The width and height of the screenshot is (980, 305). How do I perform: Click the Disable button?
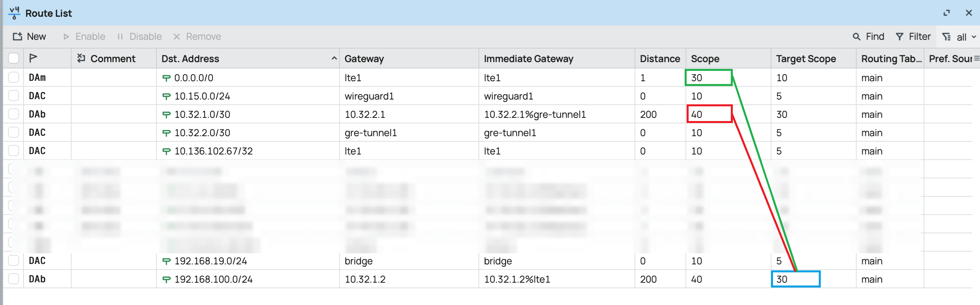pyautogui.click(x=139, y=37)
